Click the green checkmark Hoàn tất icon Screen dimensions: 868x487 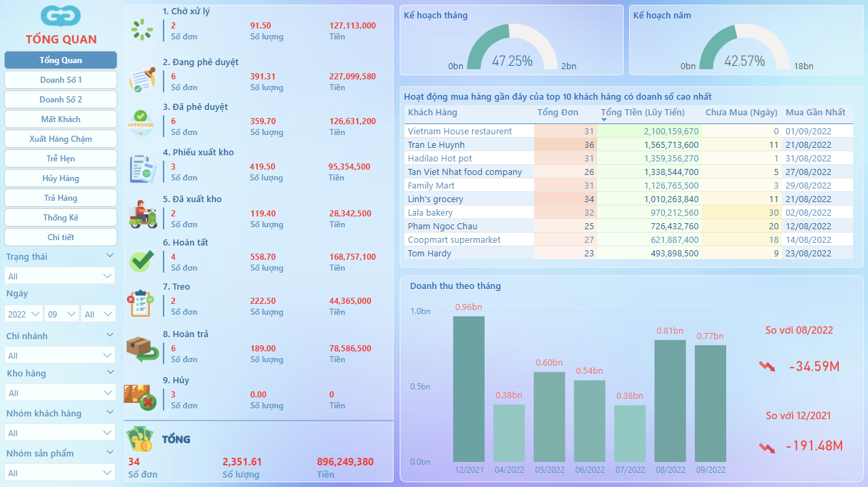pyautogui.click(x=142, y=260)
